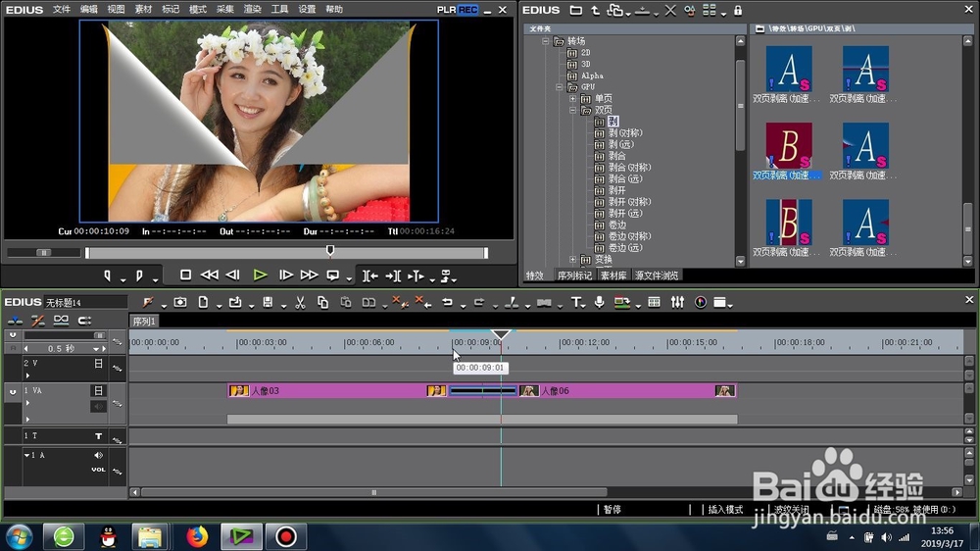Image resolution: width=980 pixels, height=551 pixels.
Task: Open the vectorscope color wheel icon
Action: pos(701,303)
